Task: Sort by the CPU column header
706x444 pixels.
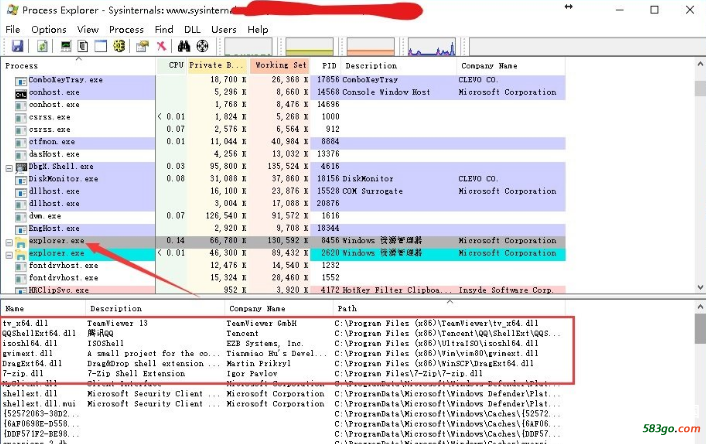Action: 172,66
